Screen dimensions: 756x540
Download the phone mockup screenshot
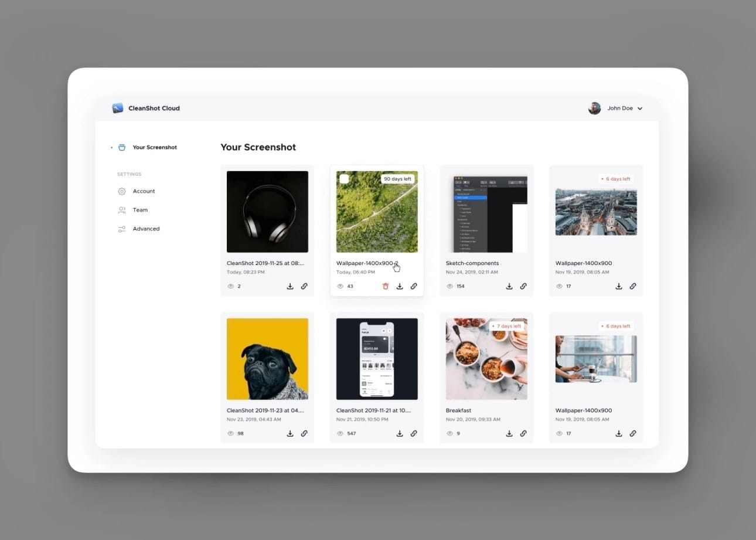400,433
